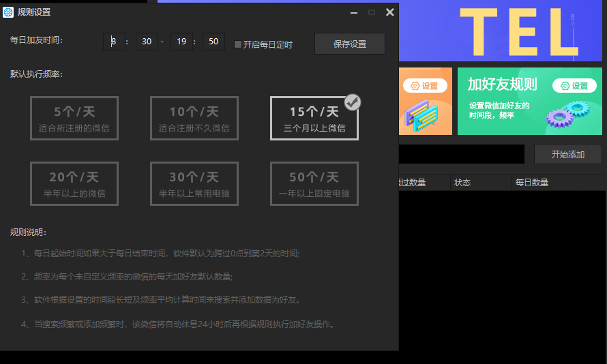Click the start minute field showing 30

pos(146,42)
